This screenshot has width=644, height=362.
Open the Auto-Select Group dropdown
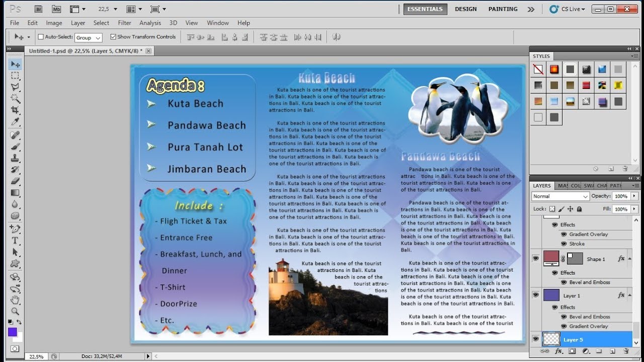pos(89,37)
